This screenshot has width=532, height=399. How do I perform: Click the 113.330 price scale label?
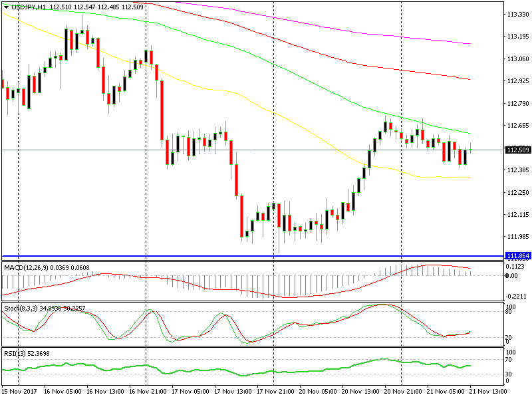(x=518, y=14)
